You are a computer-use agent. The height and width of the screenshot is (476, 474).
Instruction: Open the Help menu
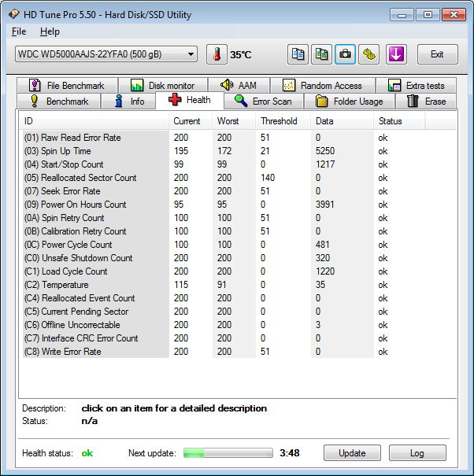tap(50, 31)
